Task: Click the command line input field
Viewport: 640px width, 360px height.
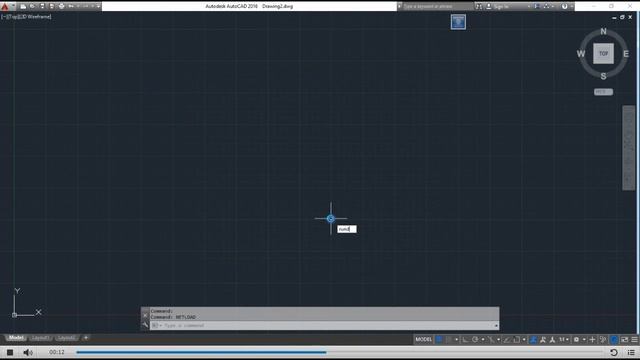Action: (324, 325)
